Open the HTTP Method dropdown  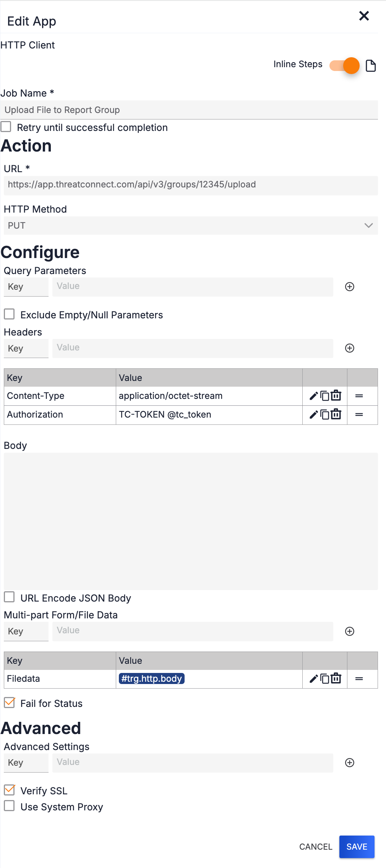pos(368,225)
